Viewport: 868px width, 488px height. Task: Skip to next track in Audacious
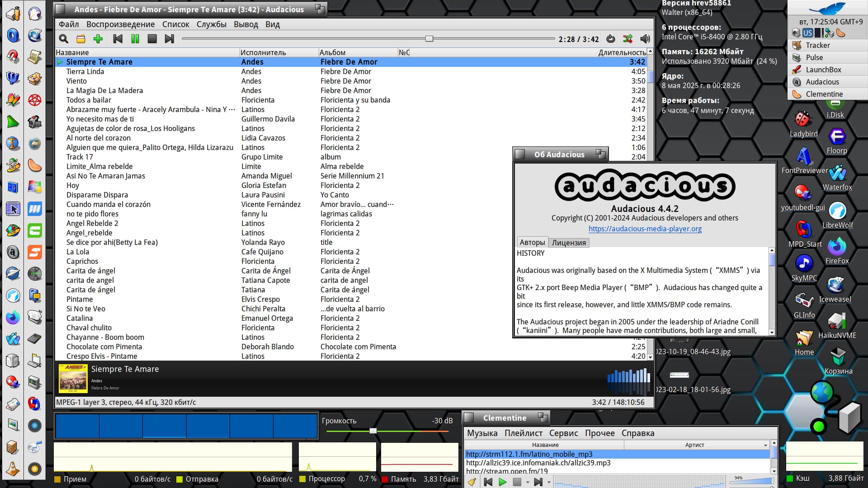(170, 39)
